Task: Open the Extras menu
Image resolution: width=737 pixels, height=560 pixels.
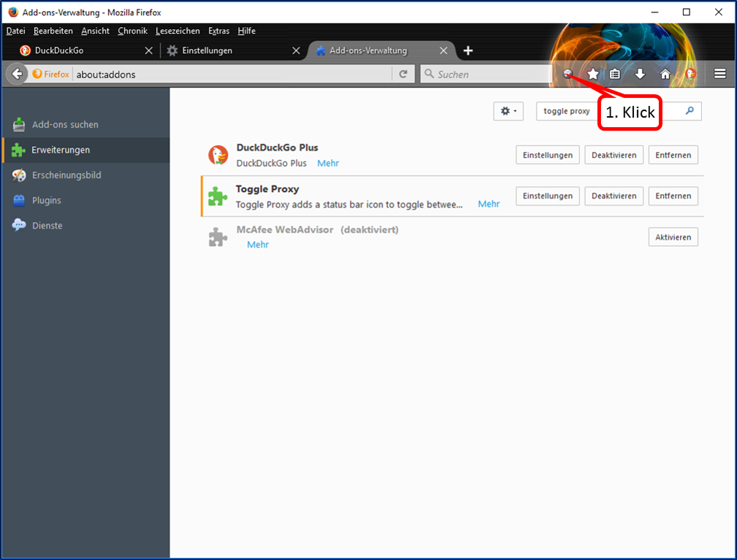Action: [x=219, y=31]
